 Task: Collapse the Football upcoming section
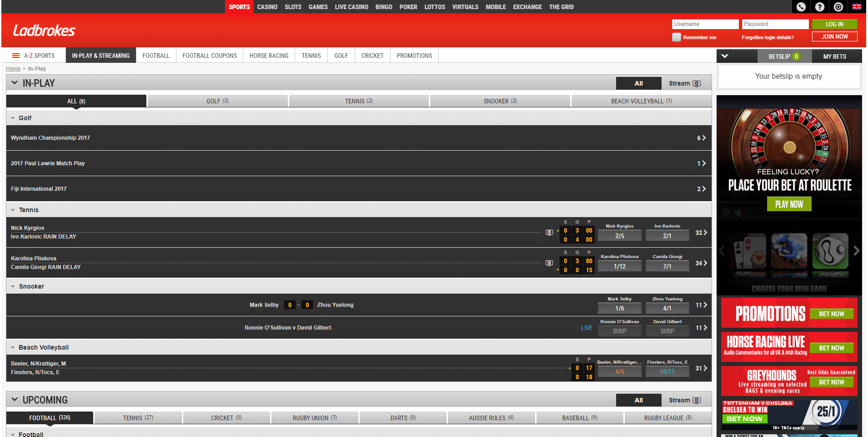(13, 435)
